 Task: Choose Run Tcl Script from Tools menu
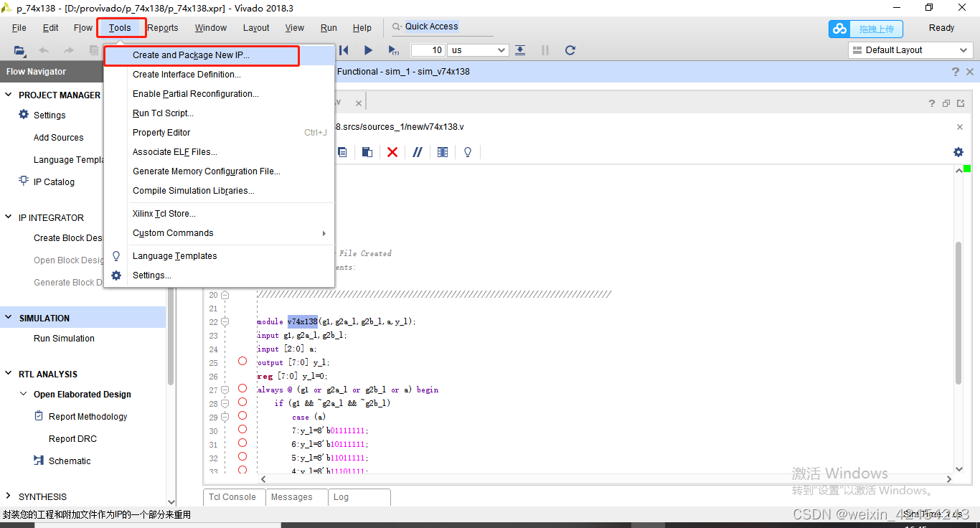219,113
